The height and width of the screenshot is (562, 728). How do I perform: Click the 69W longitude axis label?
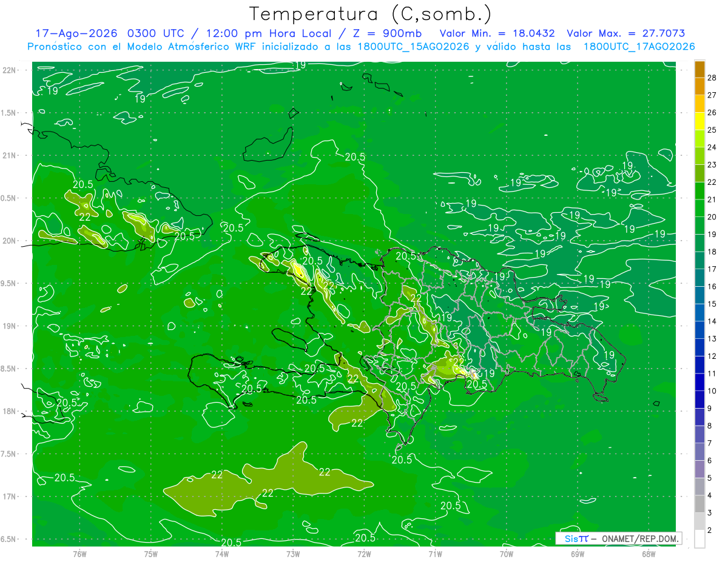click(x=578, y=554)
